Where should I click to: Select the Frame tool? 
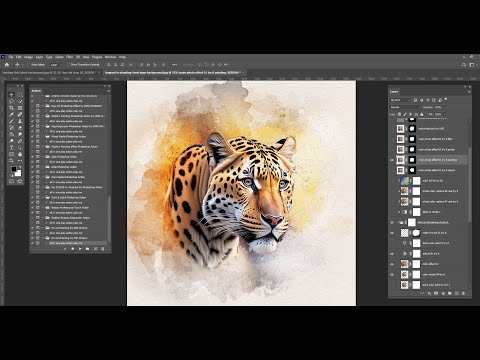pos(20,108)
